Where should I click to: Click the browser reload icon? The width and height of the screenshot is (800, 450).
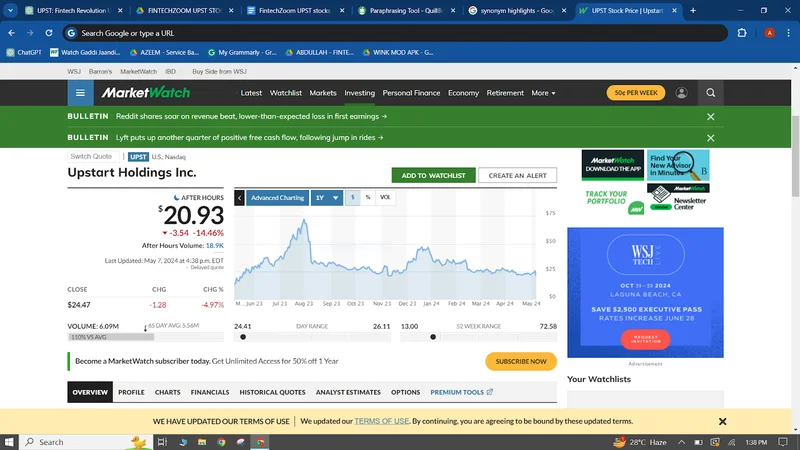pyautogui.click(x=48, y=33)
